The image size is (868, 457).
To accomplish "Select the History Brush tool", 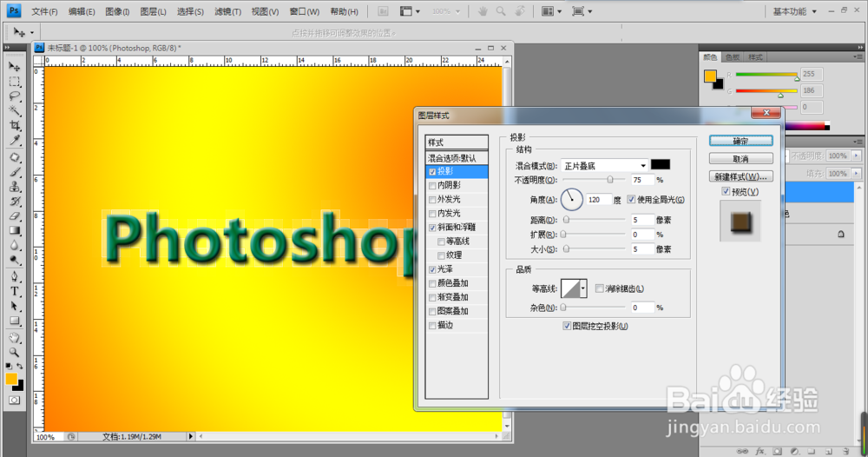I will 15,201.
